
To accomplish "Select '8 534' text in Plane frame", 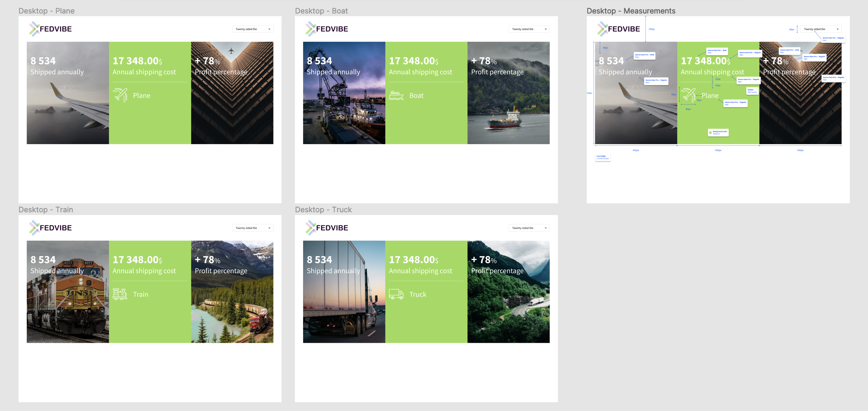I will point(43,61).
